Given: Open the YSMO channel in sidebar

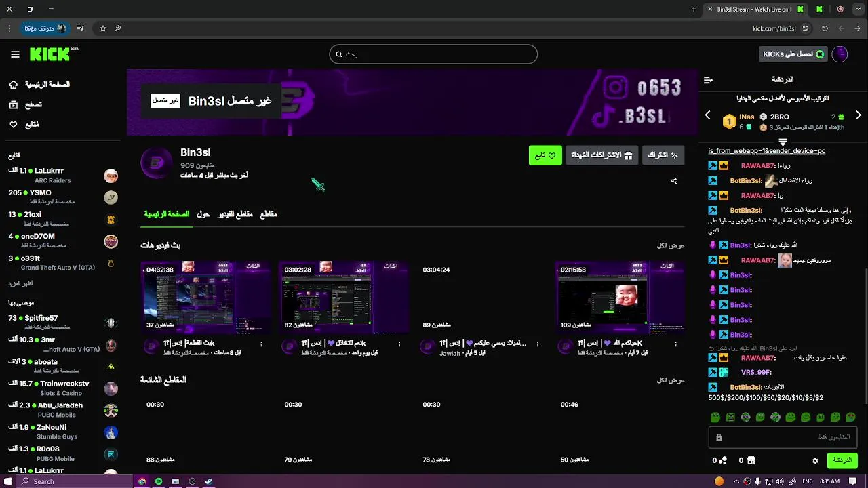Looking at the screenshot, I should [x=63, y=197].
